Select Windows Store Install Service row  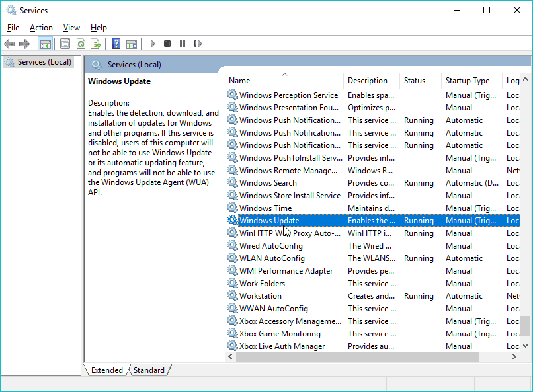(x=373, y=195)
